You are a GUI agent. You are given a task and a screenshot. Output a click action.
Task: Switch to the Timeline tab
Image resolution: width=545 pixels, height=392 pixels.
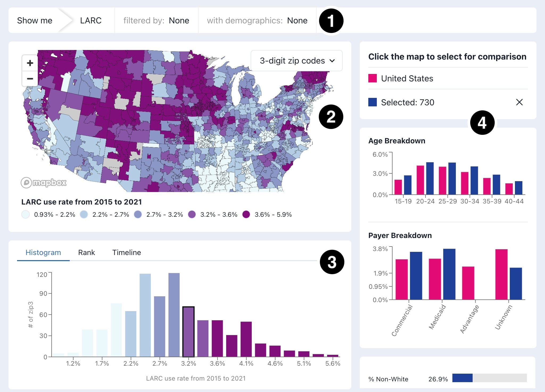(127, 252)
